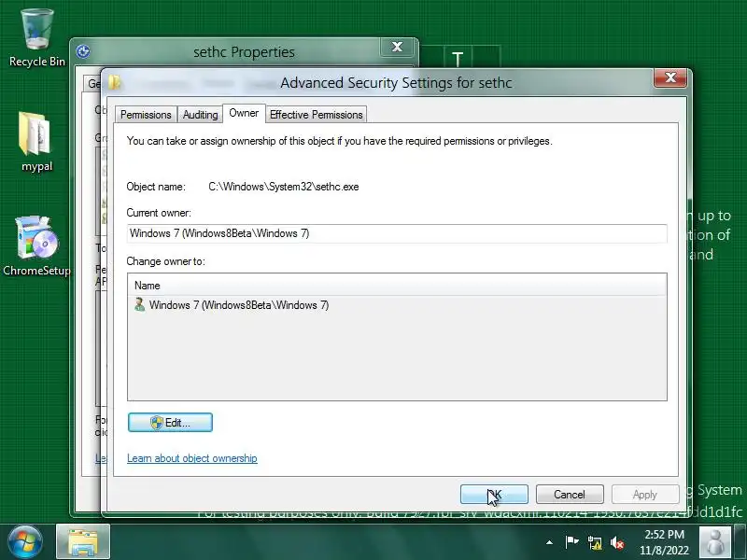The image size is (747, 560).
Task: Confirm with the OK button
Action: [x=494, y=495]
